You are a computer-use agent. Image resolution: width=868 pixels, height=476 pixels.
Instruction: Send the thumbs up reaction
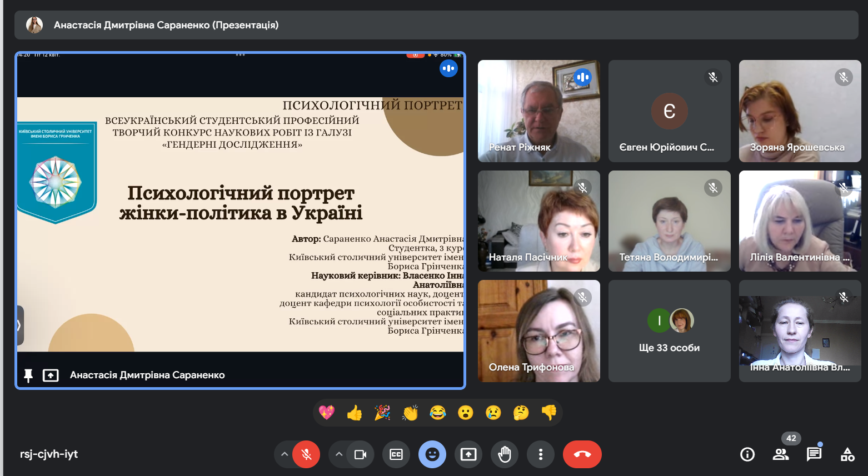pyautogui.click(x=355, y=413)
